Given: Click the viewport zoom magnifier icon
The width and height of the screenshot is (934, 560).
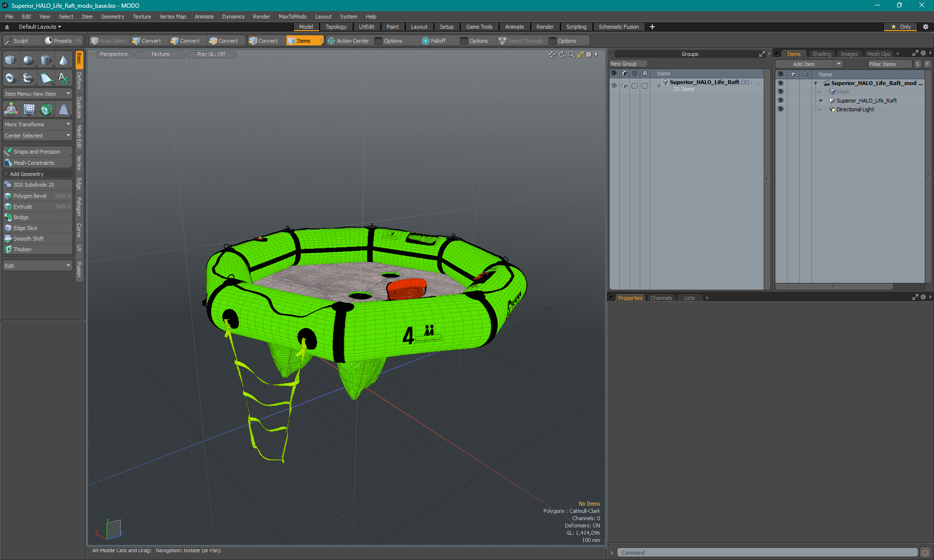Looking at the screenshot, I should tap(571, 54).
